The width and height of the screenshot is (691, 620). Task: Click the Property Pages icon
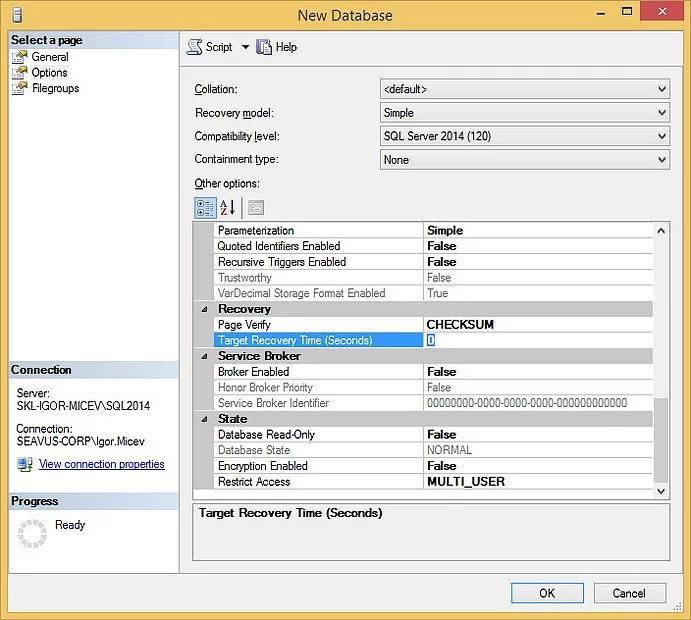(x=255, y=208)
